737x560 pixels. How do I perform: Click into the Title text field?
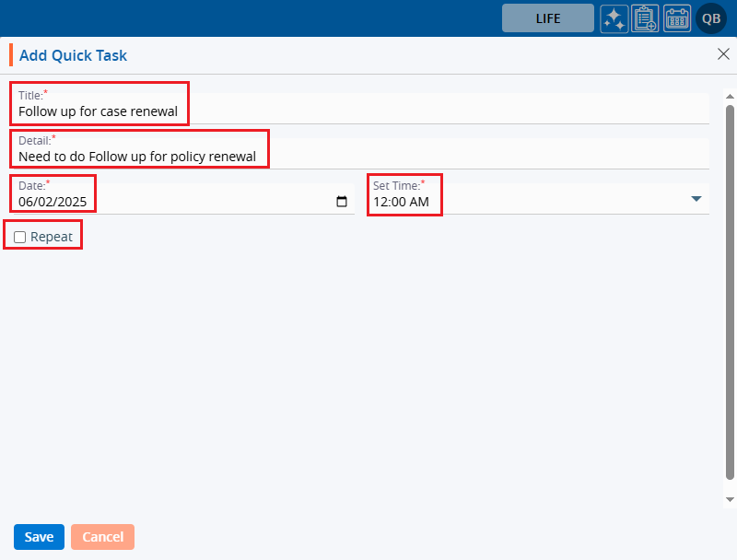coord(359,112)
